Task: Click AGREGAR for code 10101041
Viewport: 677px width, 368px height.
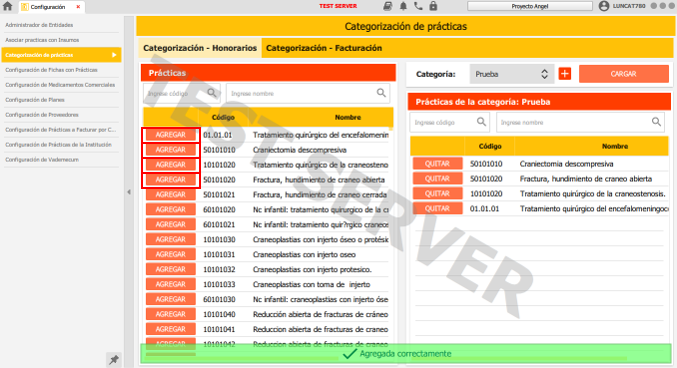Action: pyautogui.click(x=171, y=329)
